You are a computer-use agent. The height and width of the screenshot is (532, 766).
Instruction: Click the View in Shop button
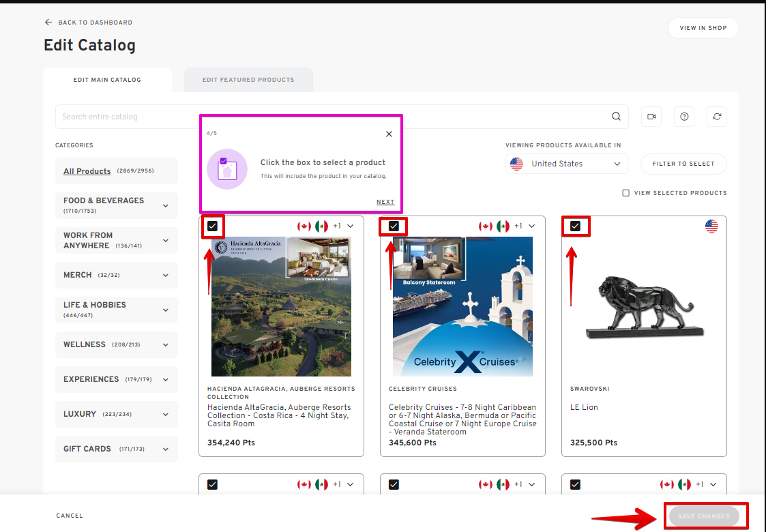[x=703, y=28]
